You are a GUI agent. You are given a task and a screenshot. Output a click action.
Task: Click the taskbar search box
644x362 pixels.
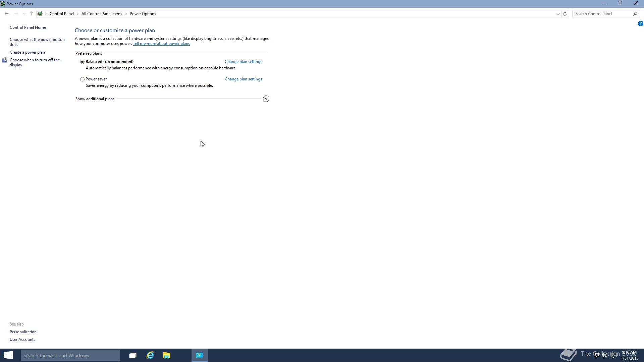point(70,355)
